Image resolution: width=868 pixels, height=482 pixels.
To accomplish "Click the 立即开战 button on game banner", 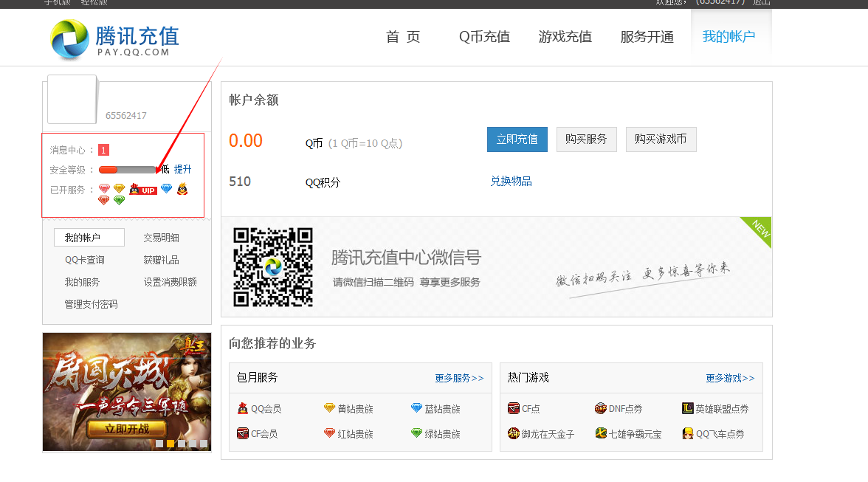I will tap(127, 429).
